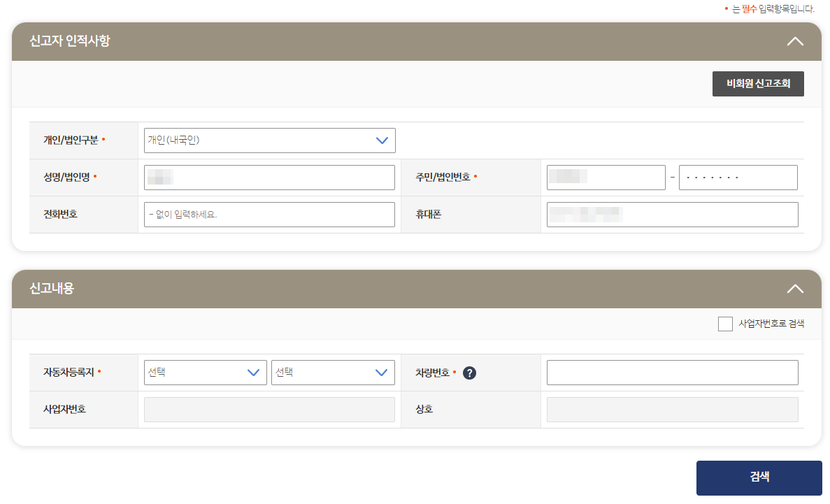Click the disabled 사업자번호 field

269,410
